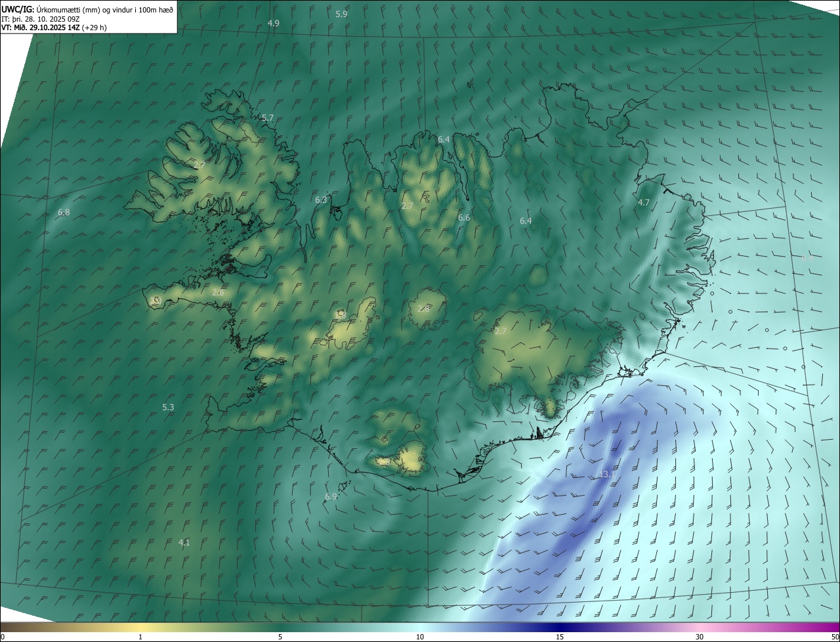Viewport: 840px width, 642px height.
Task: Click the 6.6 value label on the map
Action: click(464, 217)
